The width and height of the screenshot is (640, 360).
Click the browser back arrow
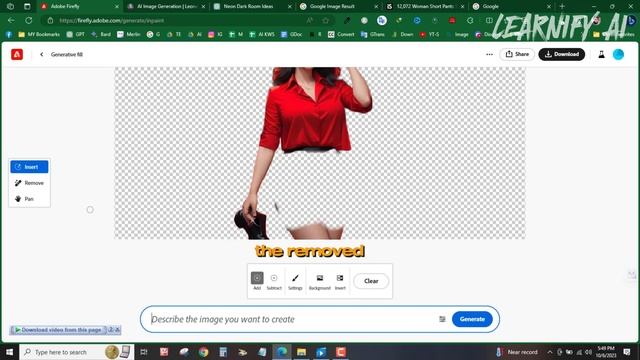tap(11, 20)
